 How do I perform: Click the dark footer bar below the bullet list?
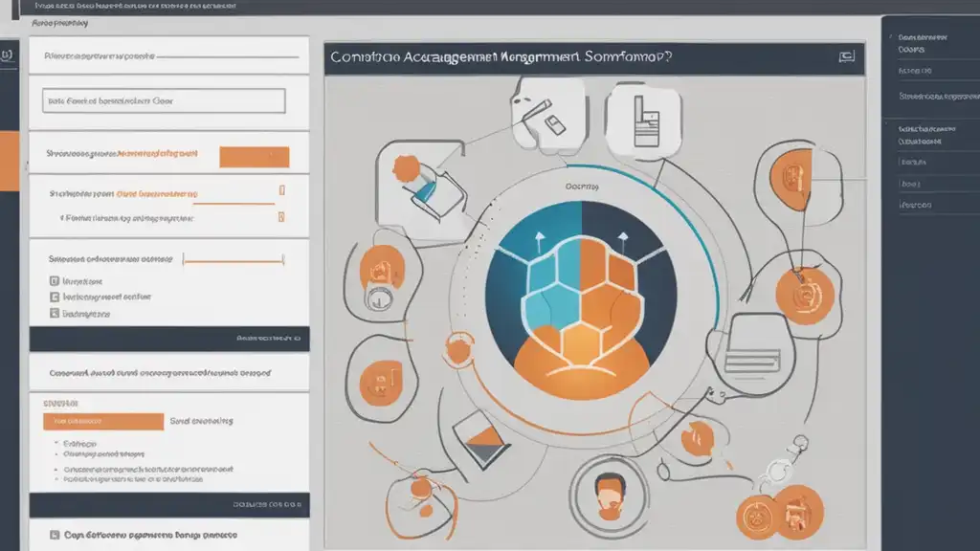click(x=169, y=505)
